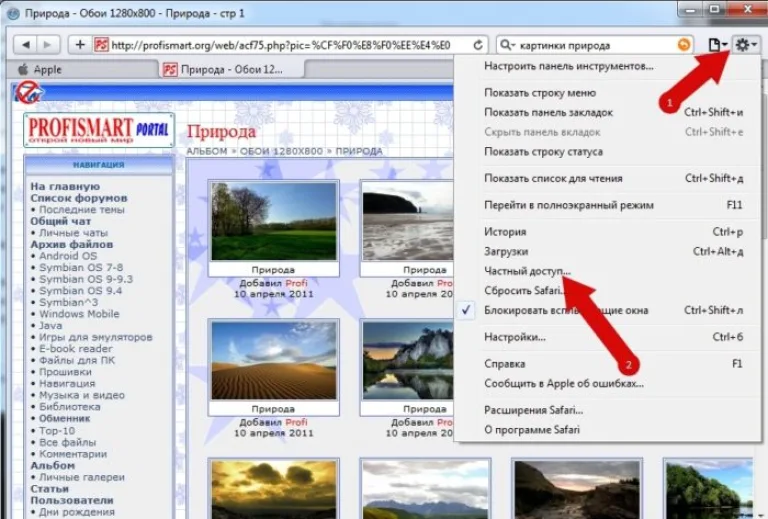Open the E-book reader link
768x519 pixels.
75,349
